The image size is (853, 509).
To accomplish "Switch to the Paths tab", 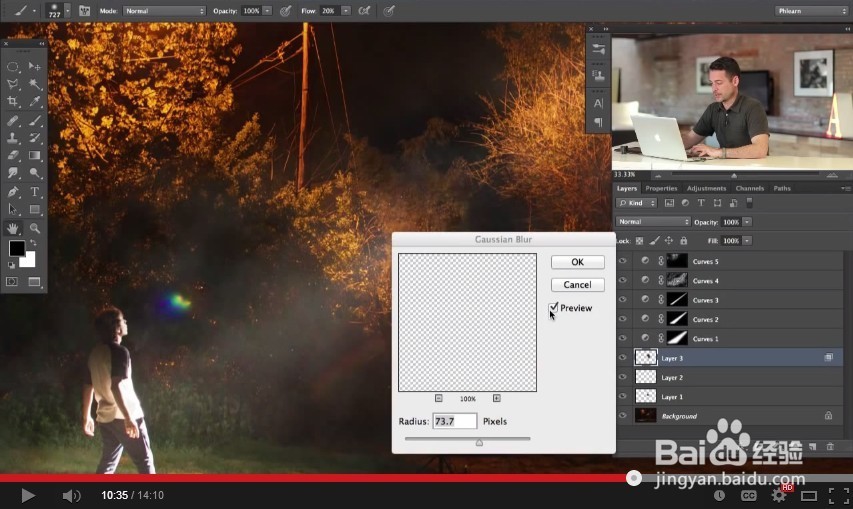I will pyautogui.click(x=782, y=188).
